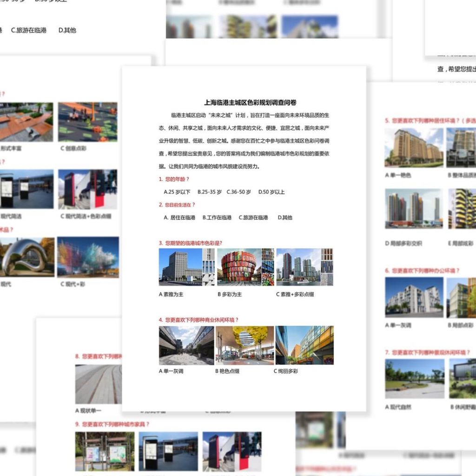Click question heading 9. 您更喜欢下列哪种城市家具？
Screen dimensions: 476x476
[112, 424]
